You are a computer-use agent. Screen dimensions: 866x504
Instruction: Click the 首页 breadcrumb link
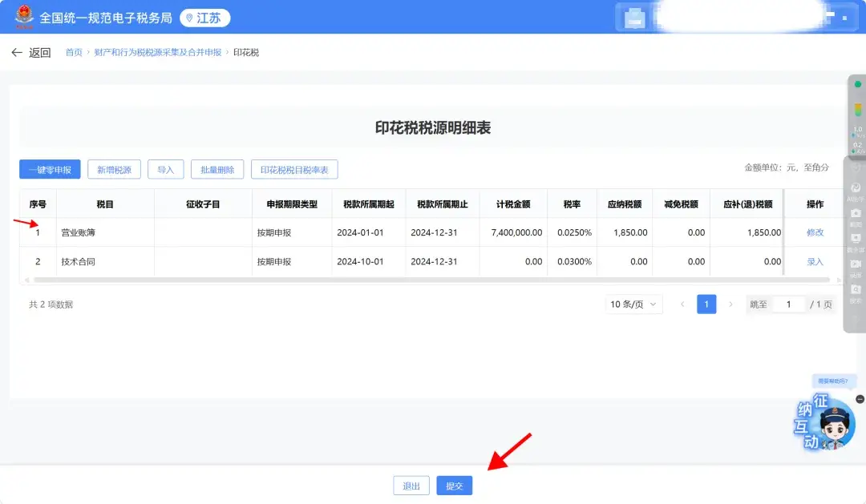coord(74,51)
